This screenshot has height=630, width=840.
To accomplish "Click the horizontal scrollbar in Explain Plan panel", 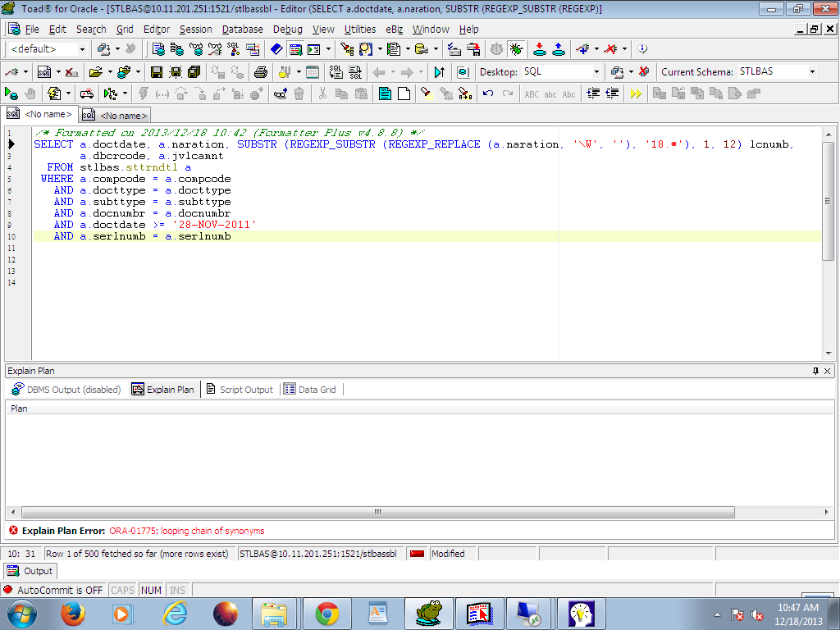I will (377, 512).
